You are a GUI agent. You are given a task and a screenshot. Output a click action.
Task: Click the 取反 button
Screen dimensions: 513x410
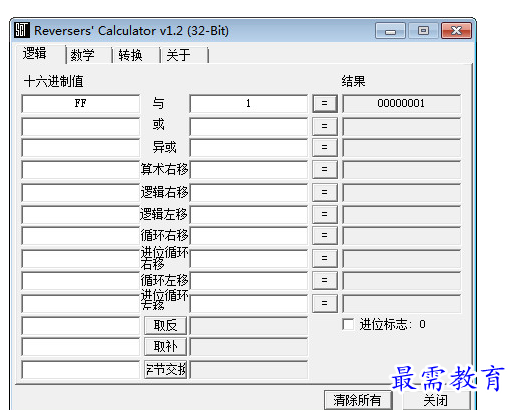(x=165, y=325)
